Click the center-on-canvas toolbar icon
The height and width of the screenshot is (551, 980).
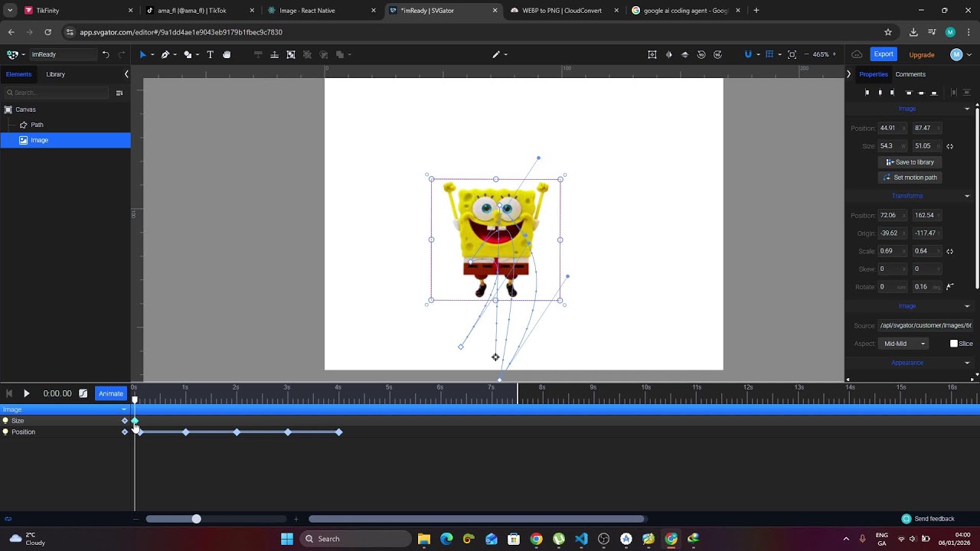(x=652, y=54)
